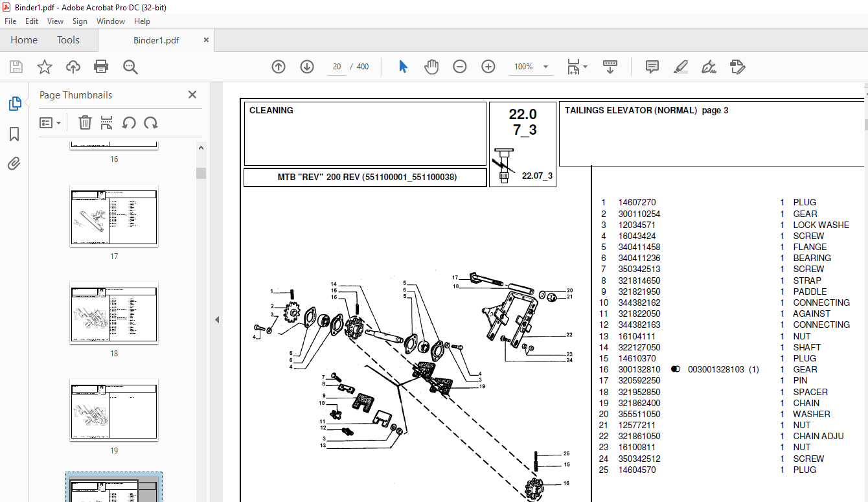This screenshot has width=868, height=502.
Task: Click part number 14604570
Action: pyautogui.click(x=637, y=470)
